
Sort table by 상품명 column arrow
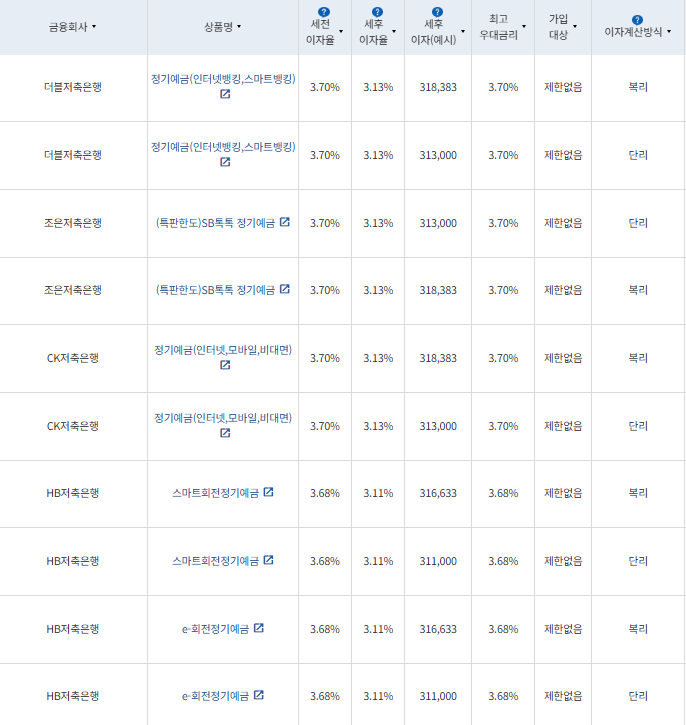239,27
